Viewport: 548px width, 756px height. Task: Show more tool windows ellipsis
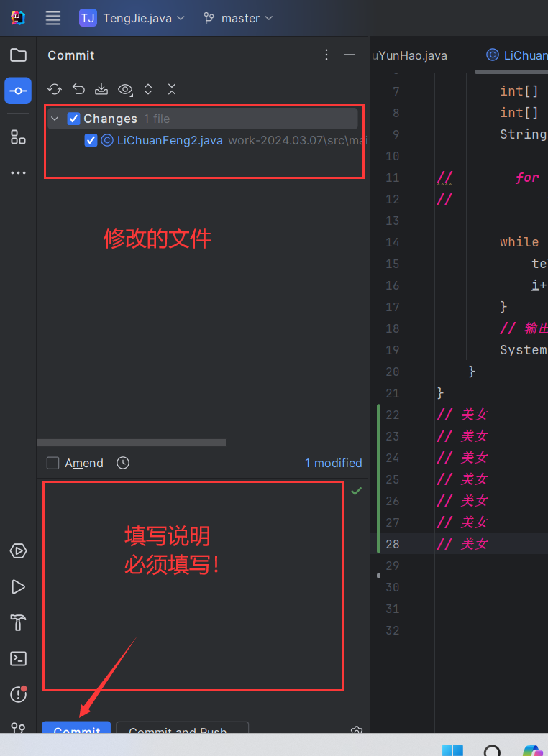click(18, 172)
